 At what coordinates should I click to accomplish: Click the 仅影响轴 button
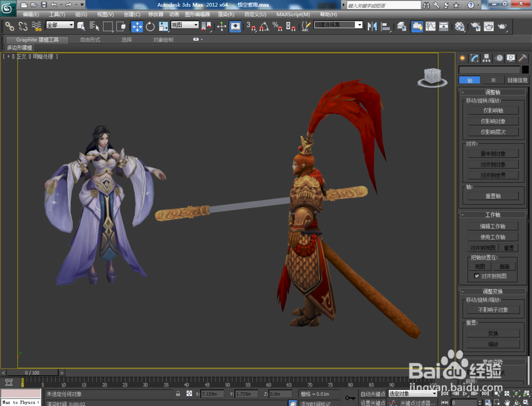[x=493, y=111]
